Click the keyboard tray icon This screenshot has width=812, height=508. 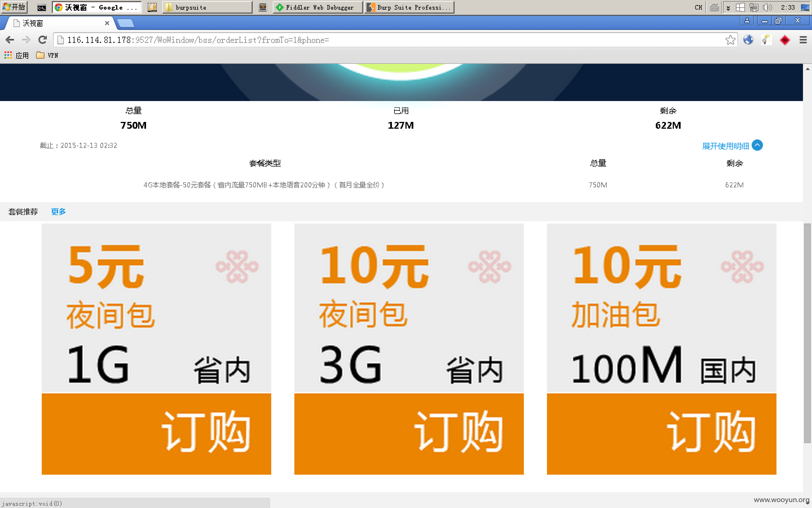714,7
